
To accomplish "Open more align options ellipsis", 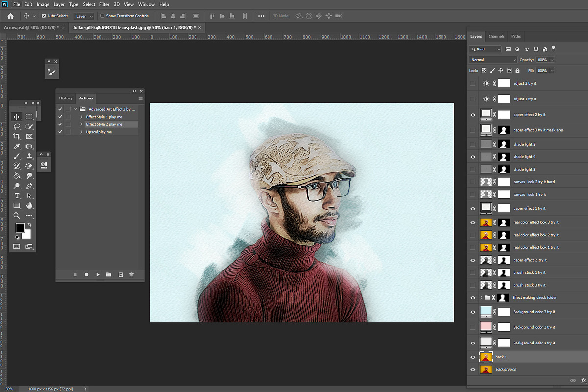I will pyautogui.click(x=262, y=16).
